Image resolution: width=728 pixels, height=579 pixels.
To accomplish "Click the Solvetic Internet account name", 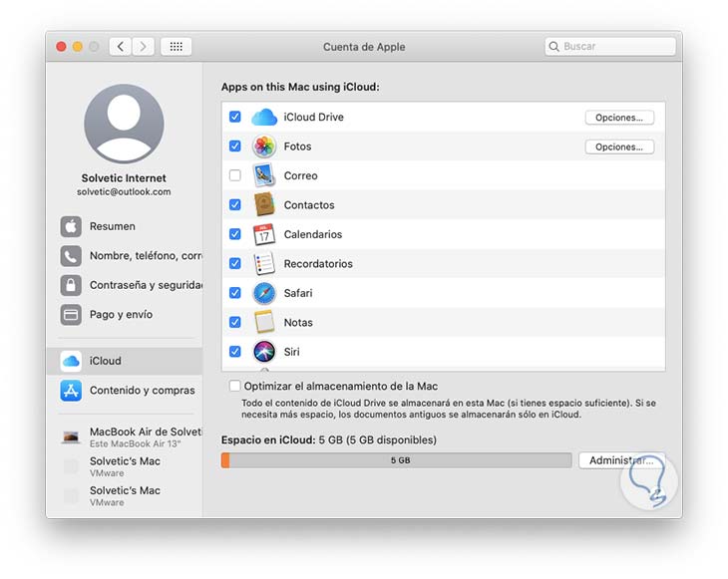I will coord(124,178).
